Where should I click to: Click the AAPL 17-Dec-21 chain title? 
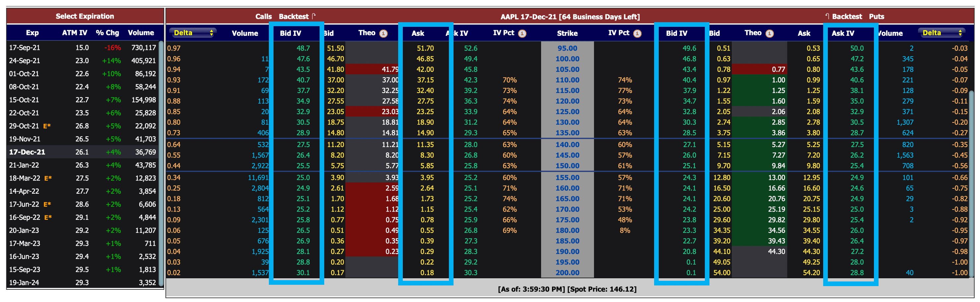tap(570, 17)
